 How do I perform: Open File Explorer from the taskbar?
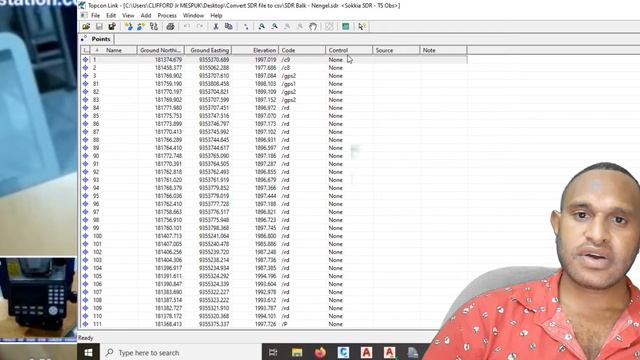pos(297,352)
